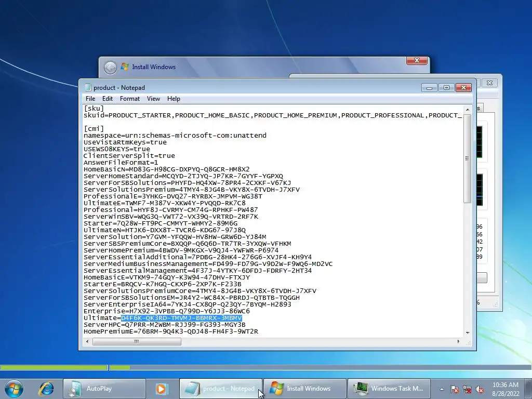Click horizontal scrollbar left arrow
Screen dimensions: 532x399
pyautogui.click(x=87, y=341)
